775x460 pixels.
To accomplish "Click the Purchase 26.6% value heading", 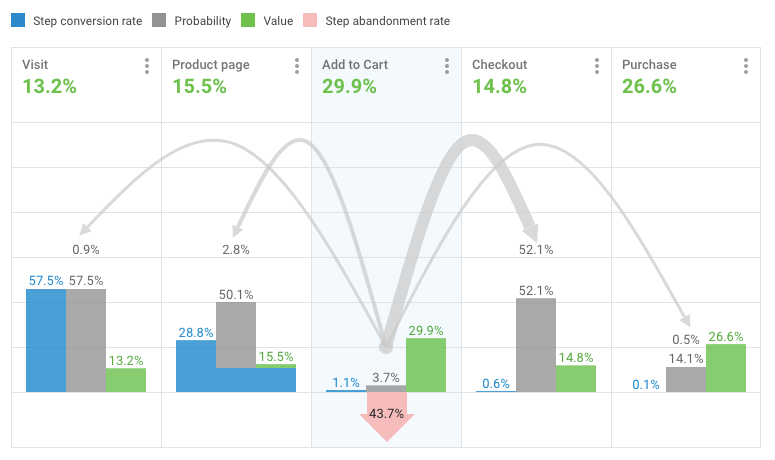I will 649,86.
